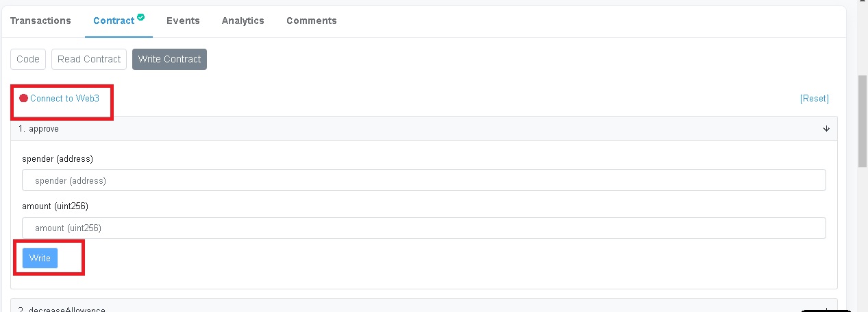Image resolution: width=868 pixels, height=312 pixels.
Task: Select the Contract tab
Action: point(114,21)
